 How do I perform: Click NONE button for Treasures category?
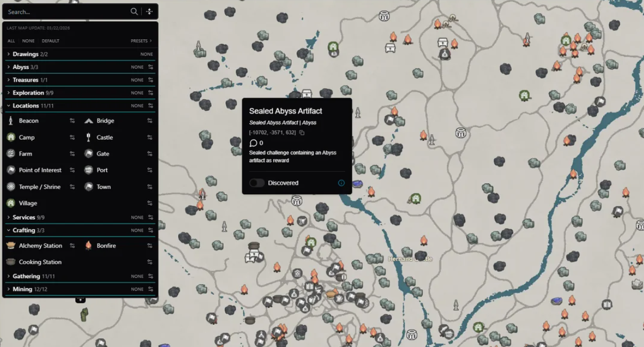[137, 80]
